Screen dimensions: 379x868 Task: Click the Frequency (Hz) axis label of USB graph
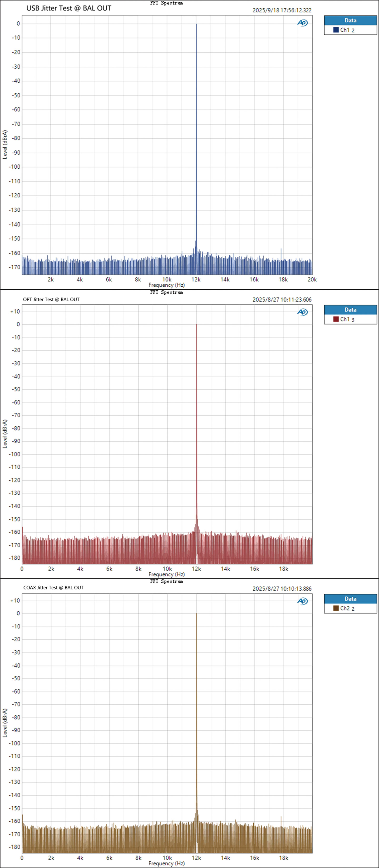[x=166, y=285]
